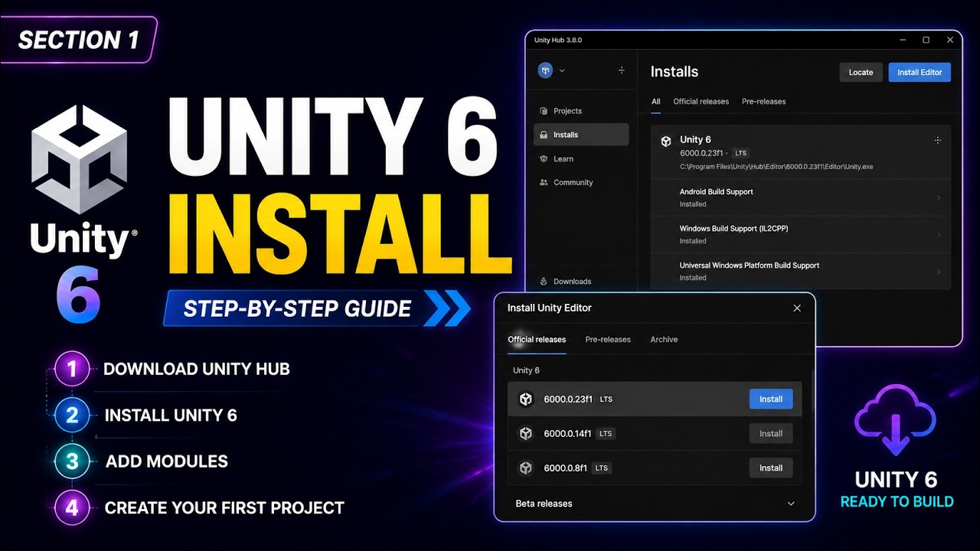Click the Installs lock icon in the sidebar
Viewport: 980px width, 551px height.
pyautogui.click(x=544, y=135)
